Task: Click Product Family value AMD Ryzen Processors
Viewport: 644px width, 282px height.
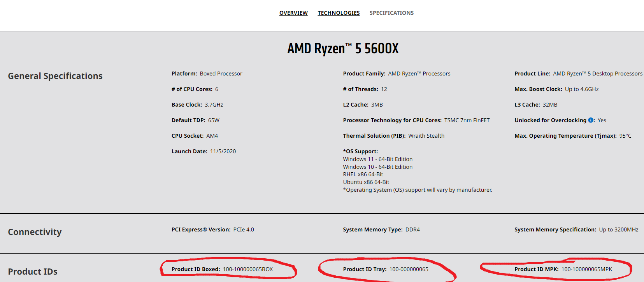Action: pos(419,74)
